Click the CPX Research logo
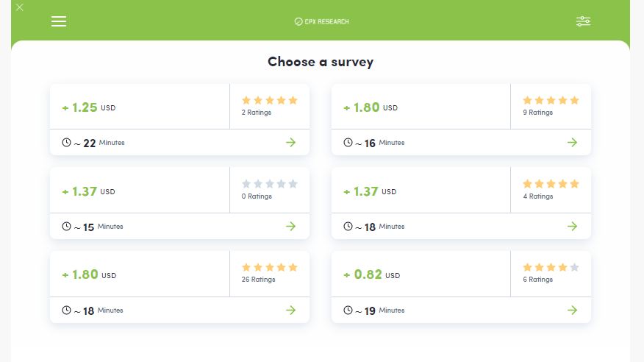 pos(321,21)
